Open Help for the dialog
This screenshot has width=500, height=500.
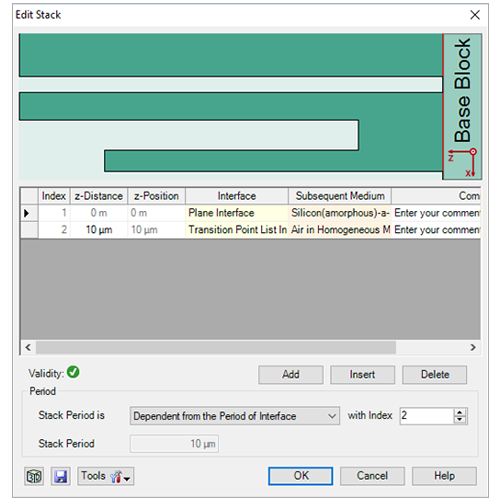point(444,476)
